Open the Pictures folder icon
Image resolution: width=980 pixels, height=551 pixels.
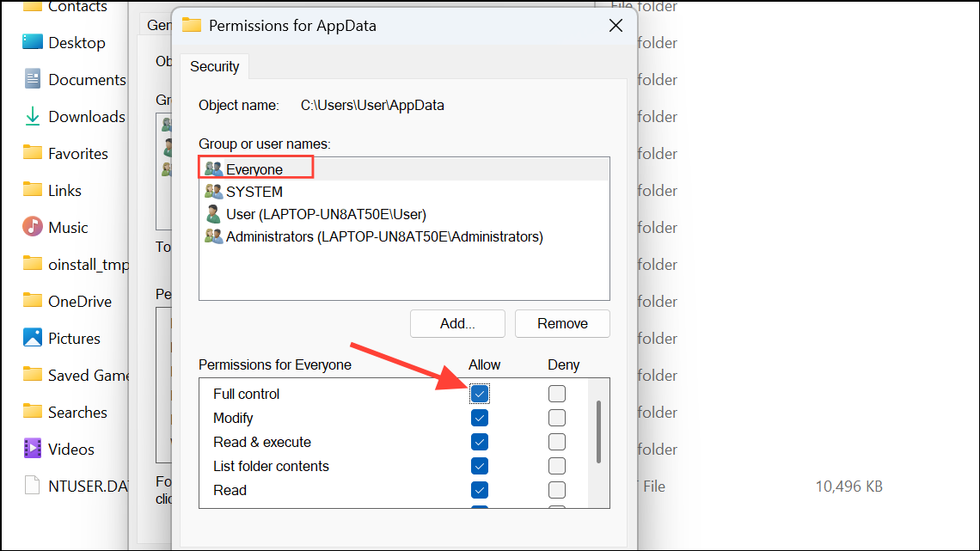pos(33,337)
